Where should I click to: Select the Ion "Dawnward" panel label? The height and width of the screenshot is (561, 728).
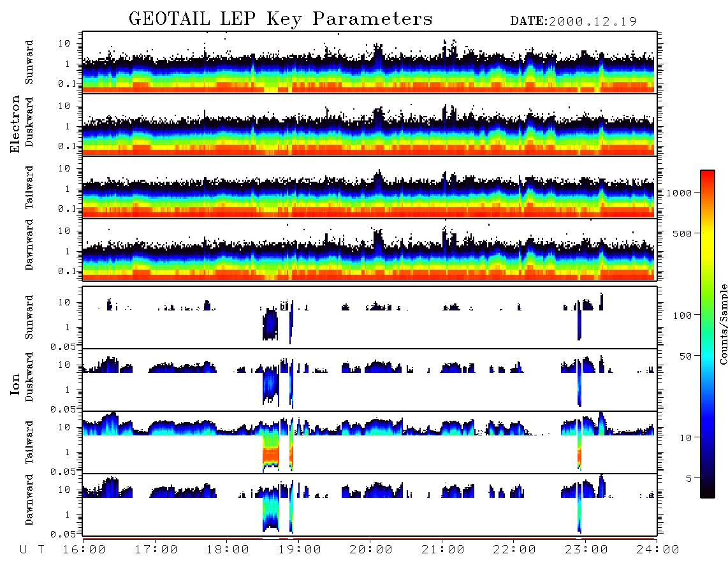29,500
